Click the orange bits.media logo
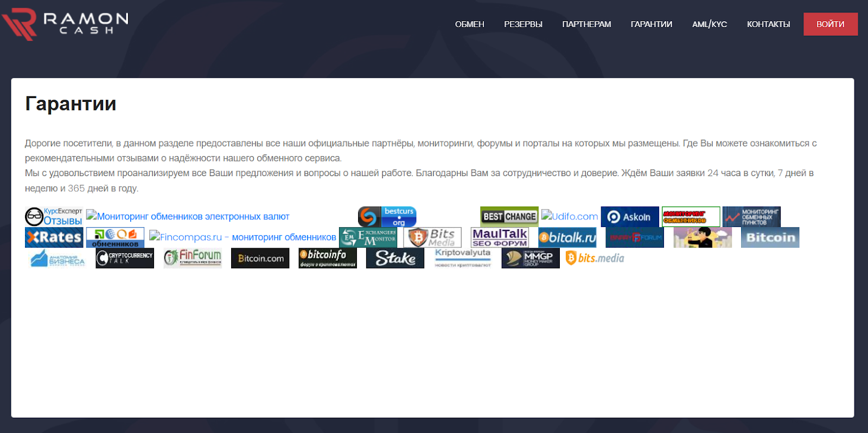Image resolution: width=868 pixels, height=433 pixels. tap(595, 258)
